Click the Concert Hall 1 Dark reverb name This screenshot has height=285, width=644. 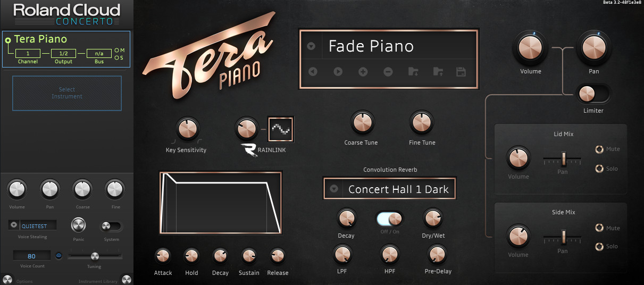[398, 189]
